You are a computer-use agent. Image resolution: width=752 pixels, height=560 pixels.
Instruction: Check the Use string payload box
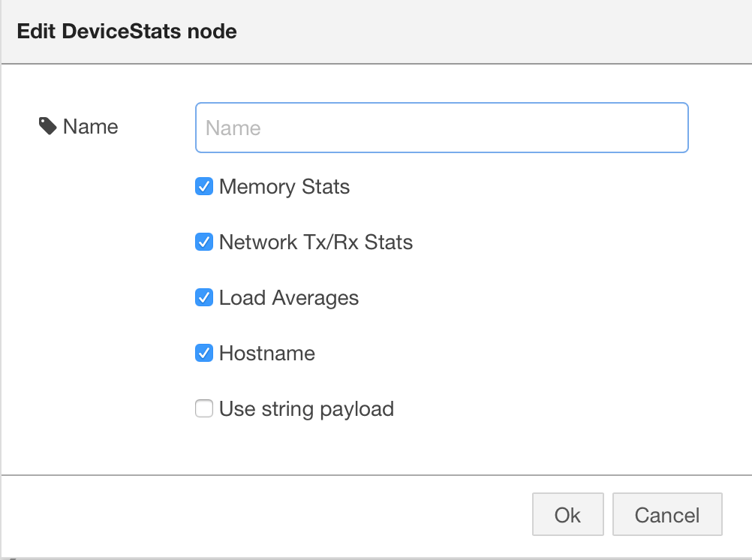click(x=204, y=408)
